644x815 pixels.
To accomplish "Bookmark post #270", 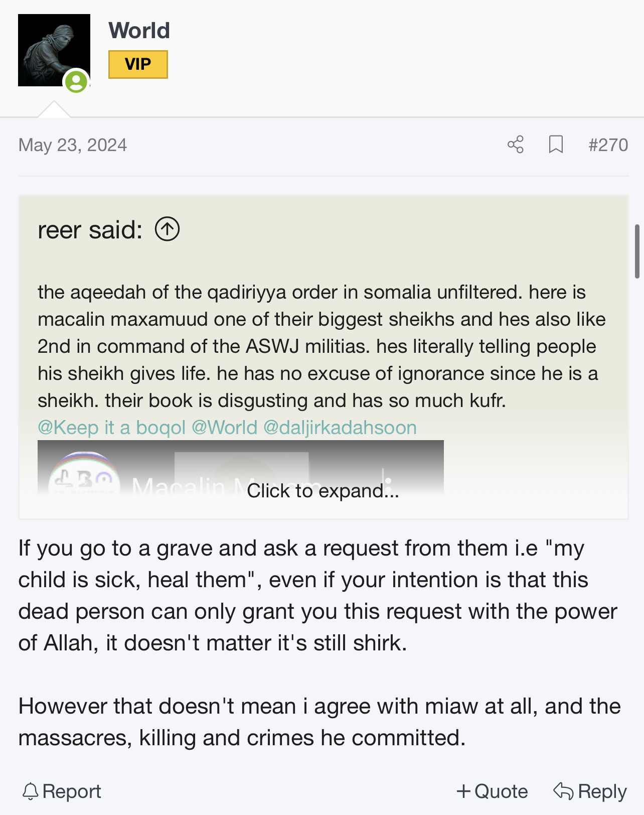I will [556, 145].
